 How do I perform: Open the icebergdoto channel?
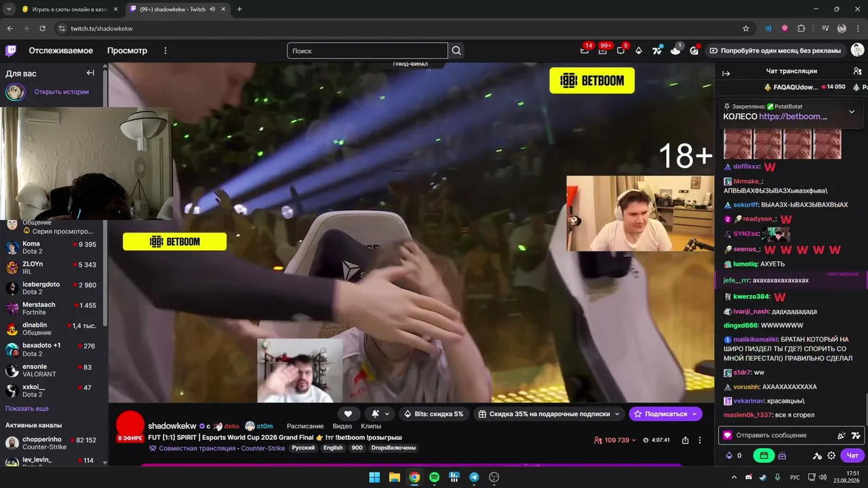pyautogui.click(x=52, y=288)
